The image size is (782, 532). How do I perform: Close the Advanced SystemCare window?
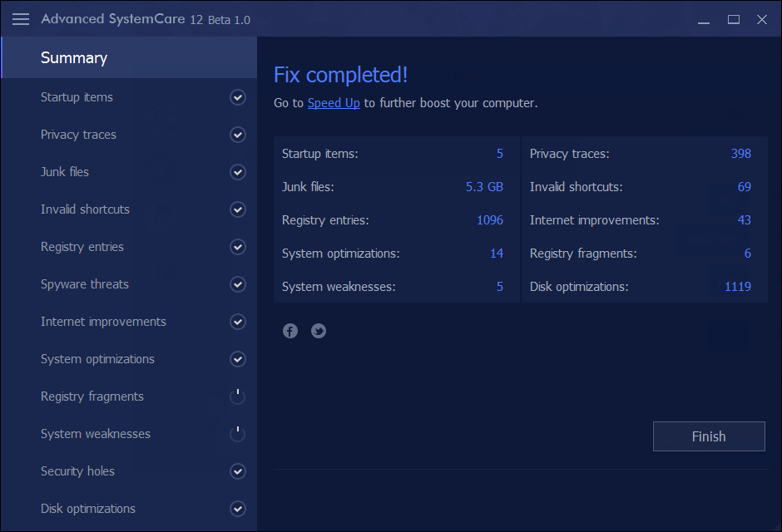(x=761, y=19)
